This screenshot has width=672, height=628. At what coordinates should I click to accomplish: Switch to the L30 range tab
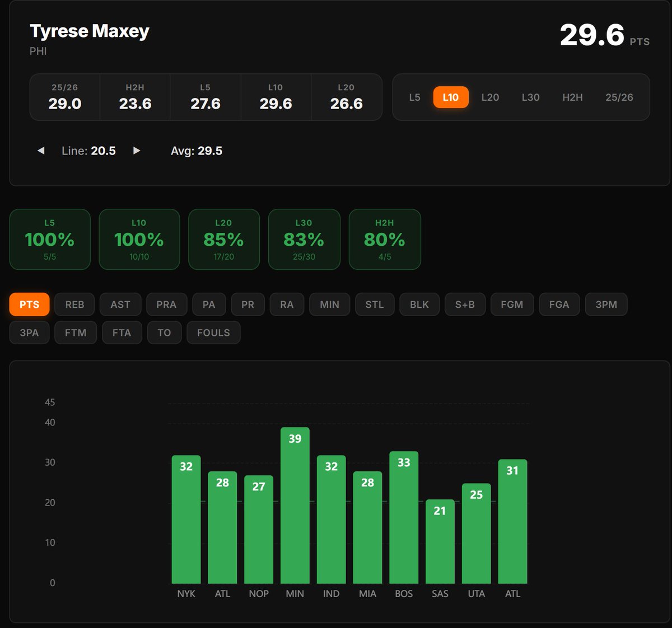pyautogui.click(x=530, y=97)
